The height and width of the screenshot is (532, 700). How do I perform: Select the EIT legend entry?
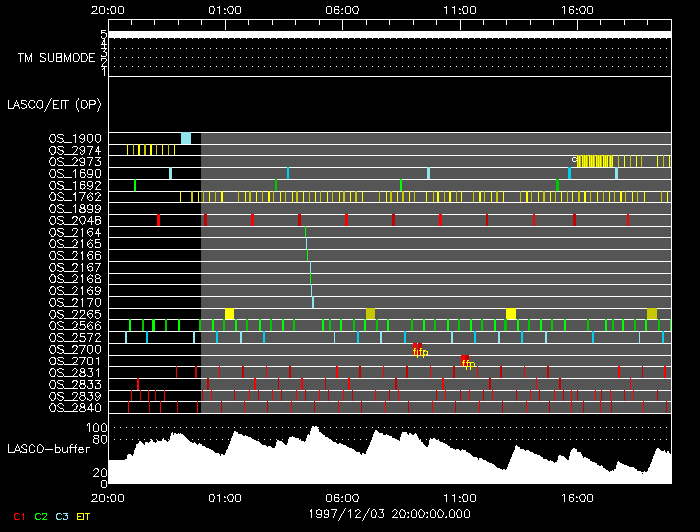(84, 516)
